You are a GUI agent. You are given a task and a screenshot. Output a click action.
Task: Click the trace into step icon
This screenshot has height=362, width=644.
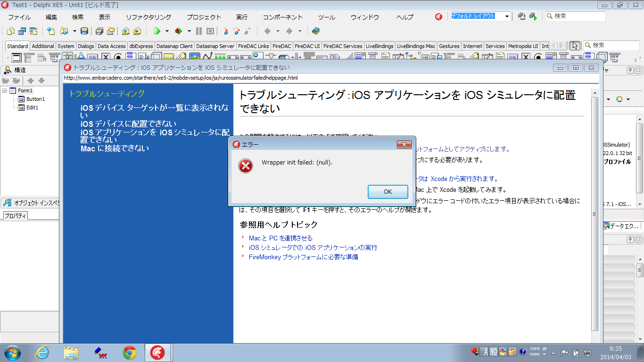[225, 31]
